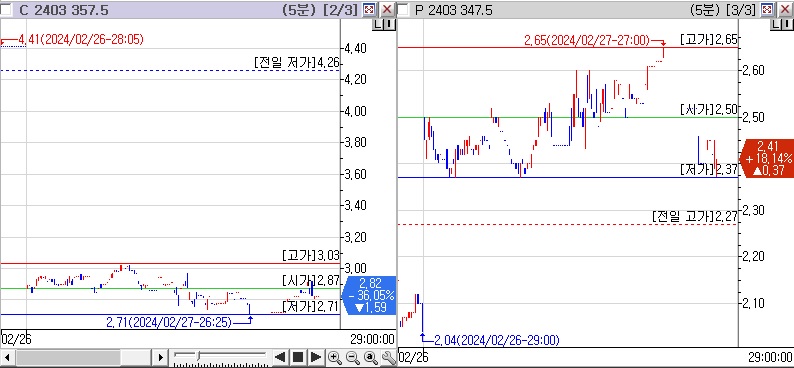Tick the checkbox next to C 2403 357.5
This screenshot has width=794, height=368.
tap(7, 9)
